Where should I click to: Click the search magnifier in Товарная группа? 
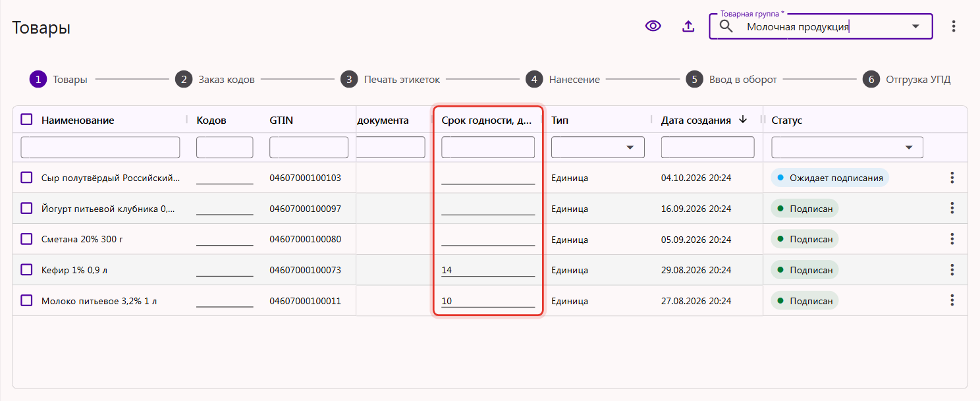pos(726,26)
